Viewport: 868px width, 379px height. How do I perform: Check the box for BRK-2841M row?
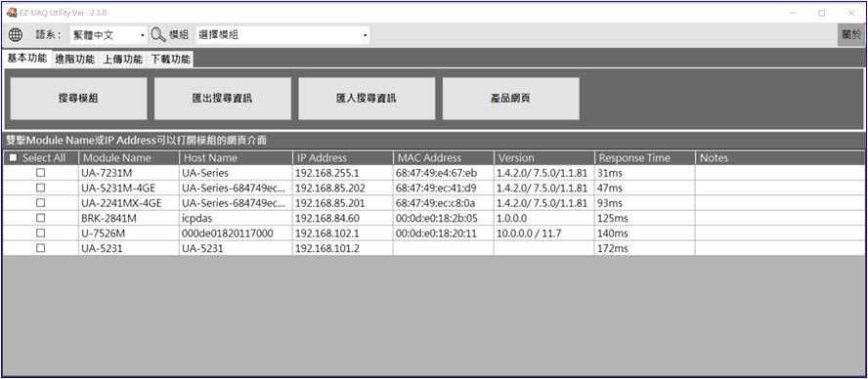tap(40, 218)
